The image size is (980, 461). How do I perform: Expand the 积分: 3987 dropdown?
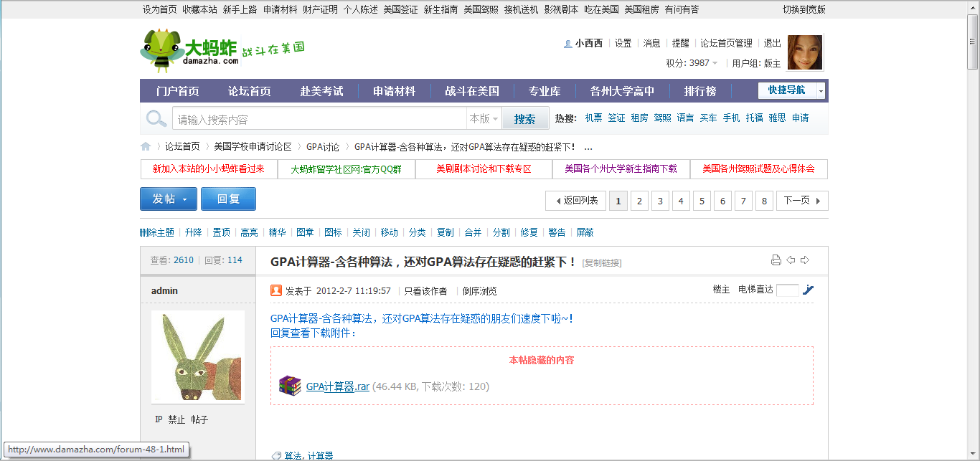[x=715, y=63]
